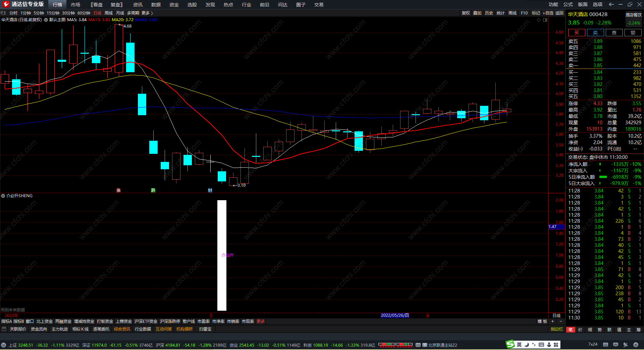The width and height of the screenshot is (644, 350).
Task: Click the 通达信 red logo icon
Action: [x=6, y=4]
